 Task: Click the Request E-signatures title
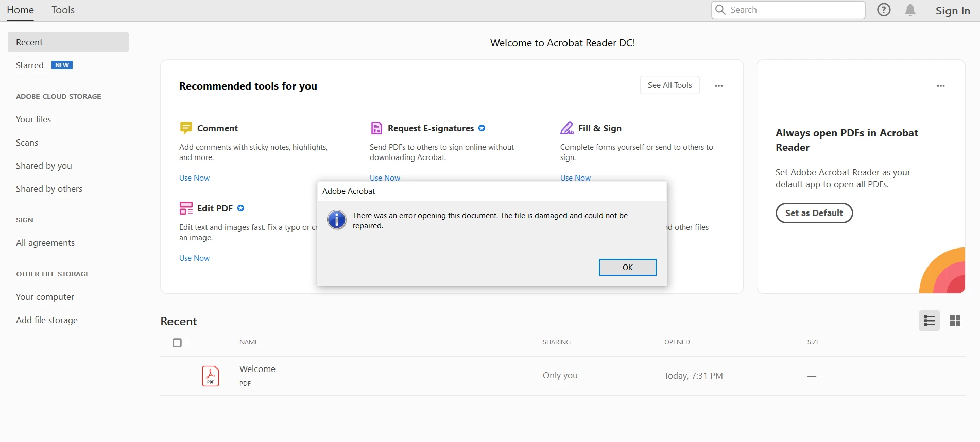(x=431, y=128)
